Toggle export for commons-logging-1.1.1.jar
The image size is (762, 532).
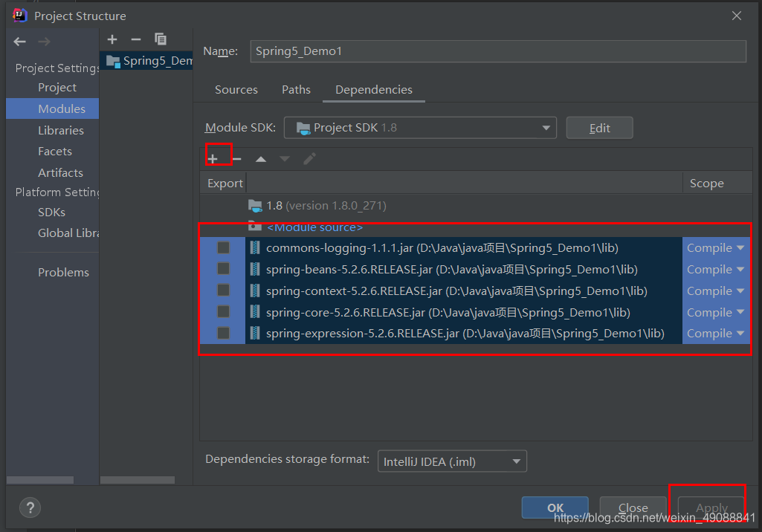224,247
